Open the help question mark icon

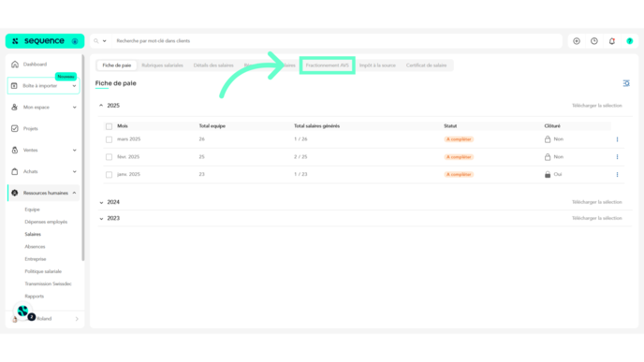pyautogui.click(x=629, y=41)
